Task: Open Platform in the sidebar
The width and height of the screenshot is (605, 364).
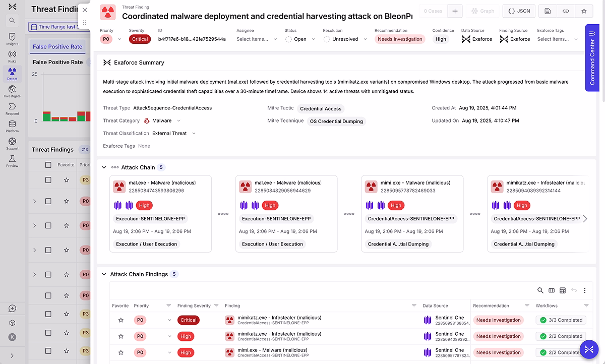Action: pyautogui.click(x=12, y=126)
